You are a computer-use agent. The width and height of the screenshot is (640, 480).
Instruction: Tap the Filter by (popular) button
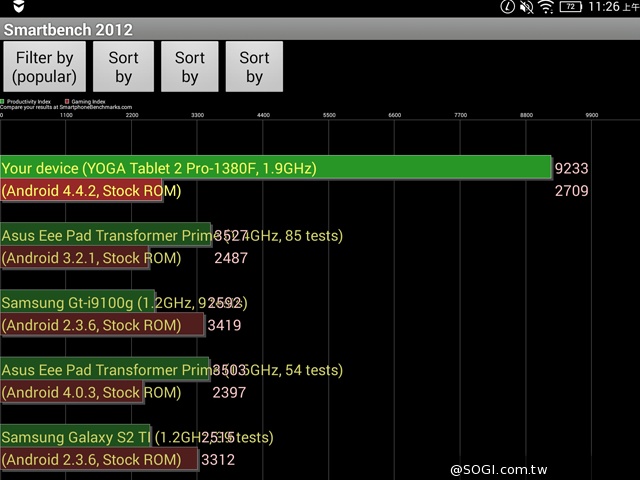point(44,67)
